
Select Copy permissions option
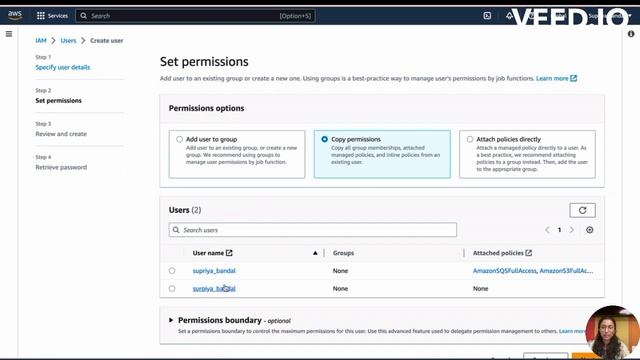coord(324,139)
